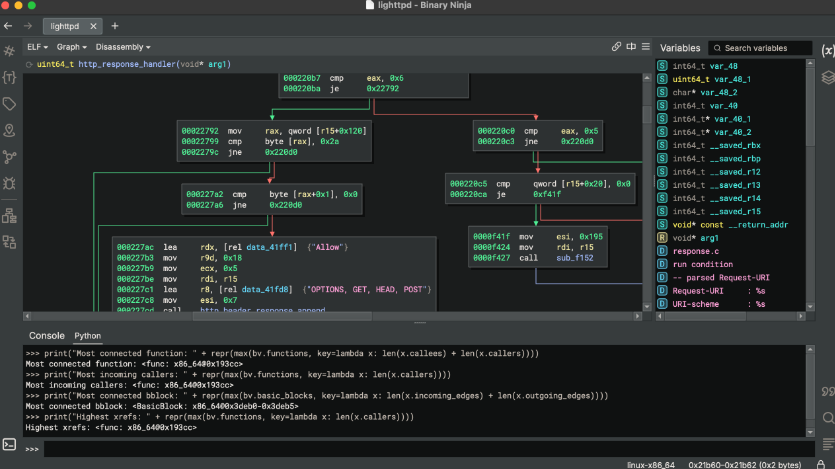Open the Graph view mode dropdown

[71, 46]
